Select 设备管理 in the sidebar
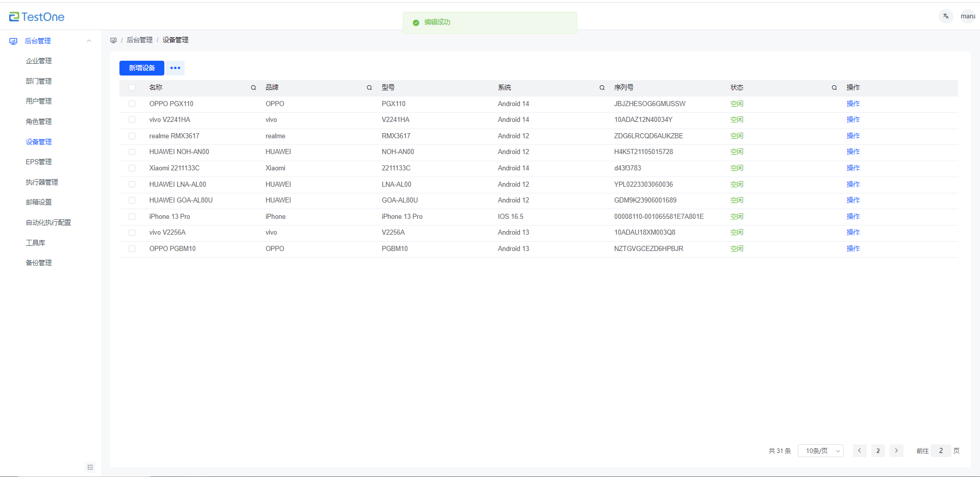Screen dimensions: 980x477 [39, 142]
